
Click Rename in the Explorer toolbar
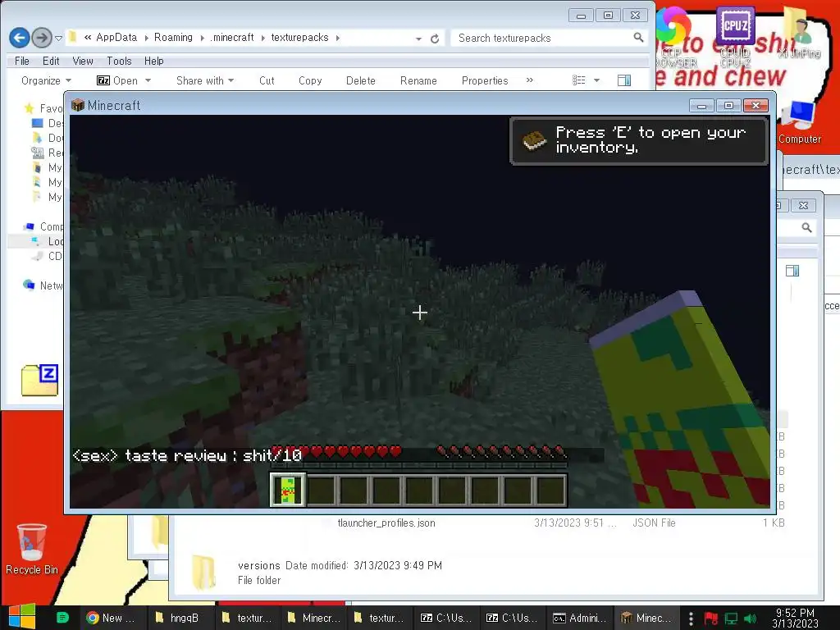click(x=418, y=81)
